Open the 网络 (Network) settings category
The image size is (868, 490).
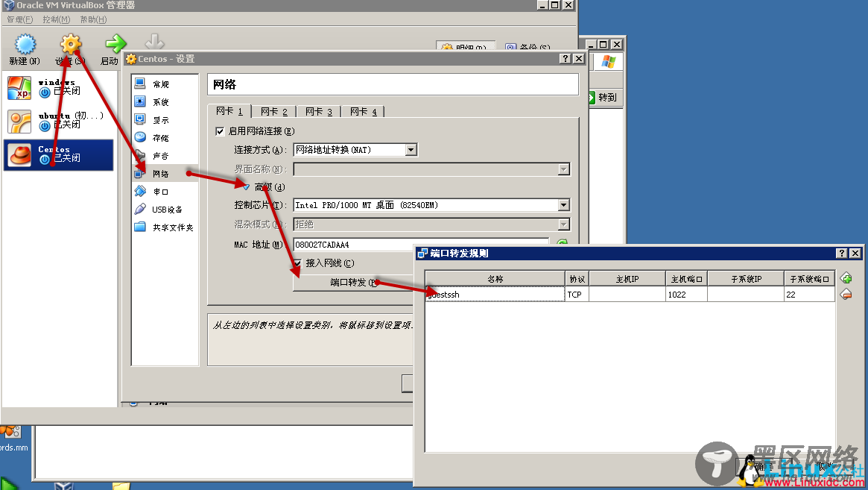165,174
